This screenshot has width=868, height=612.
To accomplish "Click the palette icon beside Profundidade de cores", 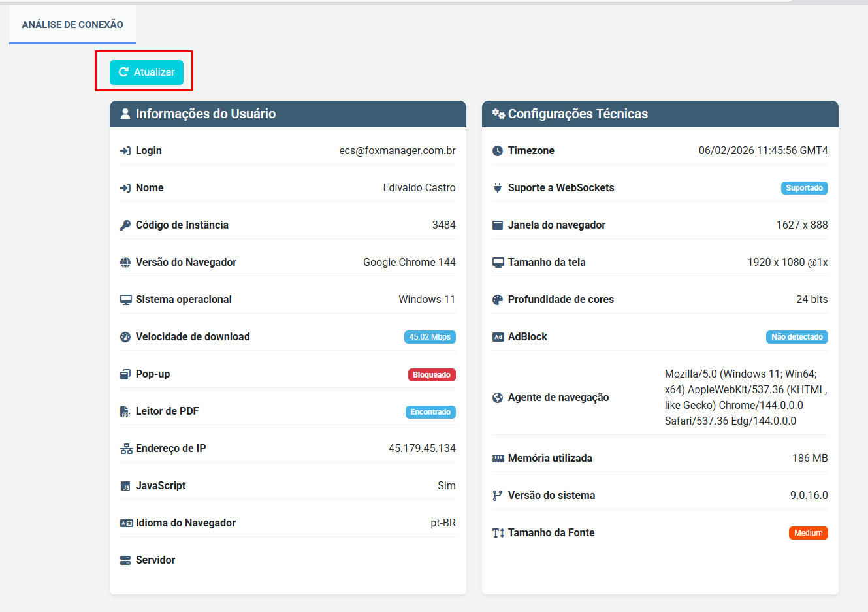I will [x=498, y=300].
